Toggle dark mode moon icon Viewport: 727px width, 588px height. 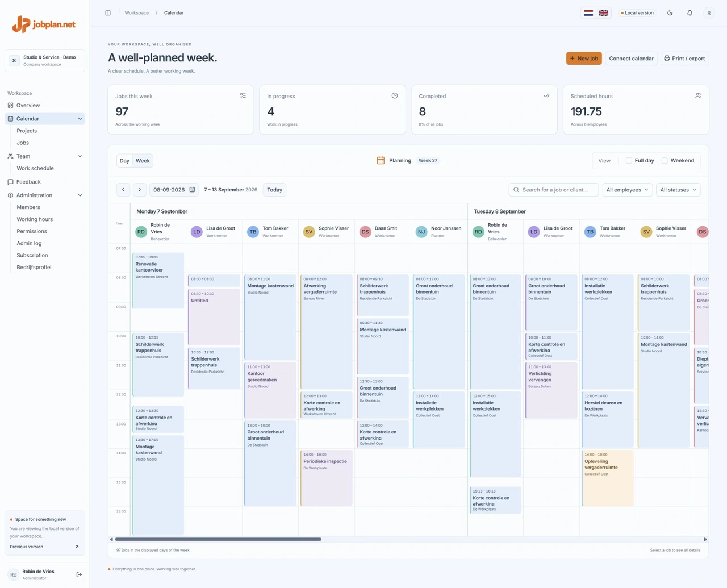point(670,12)
